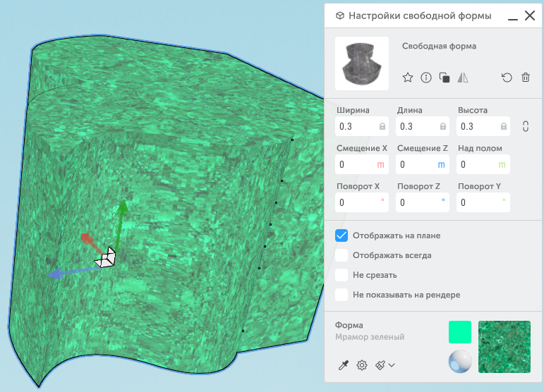The width and height of the screenshot is (544, 392).
Task: Edit the Смещение Z value
Action: pos(423,164)
